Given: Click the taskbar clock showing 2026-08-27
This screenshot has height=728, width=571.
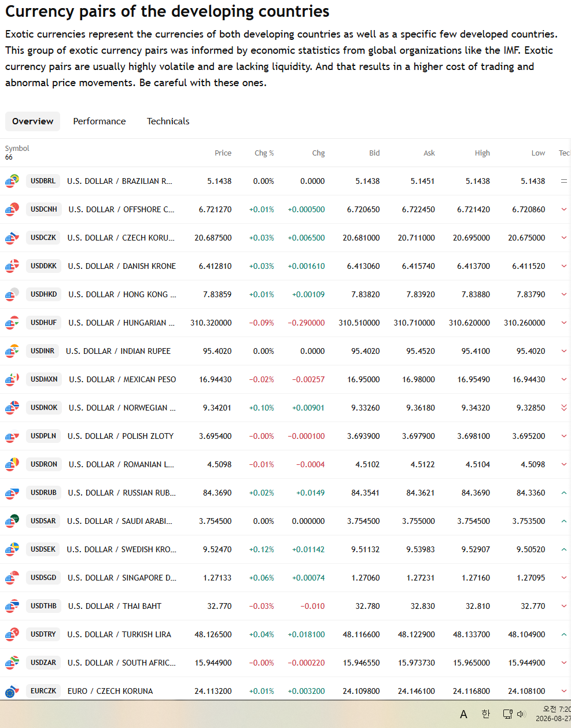Looking at the screenshot, I should pyautogui.click(x=553, y=714).
